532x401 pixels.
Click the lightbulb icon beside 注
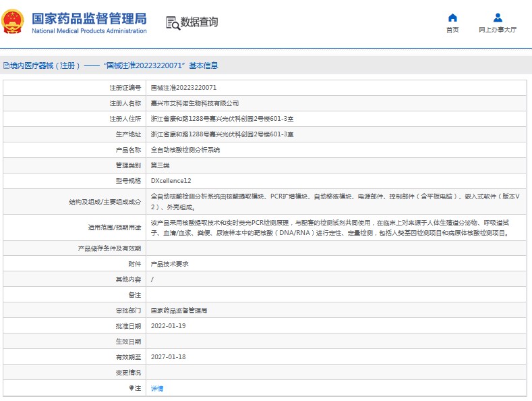pyautogui.click(x=131, y=387)
